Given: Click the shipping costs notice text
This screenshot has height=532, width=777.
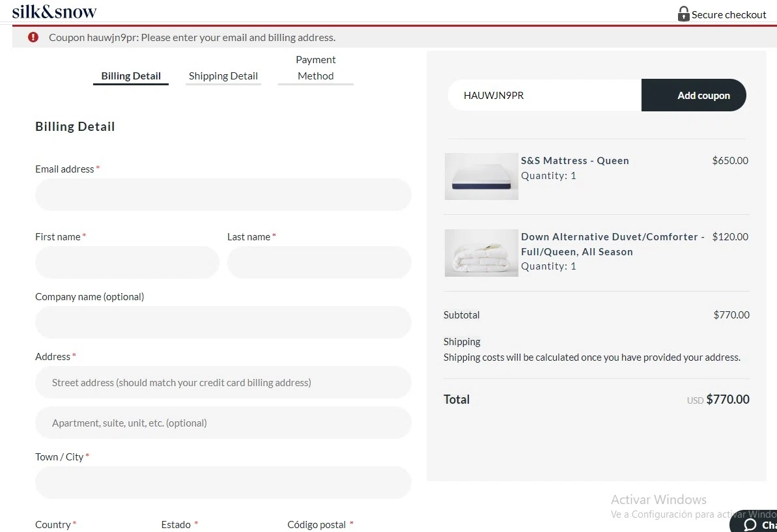Looking at the screenshot, I should click(x=591, y=357).
